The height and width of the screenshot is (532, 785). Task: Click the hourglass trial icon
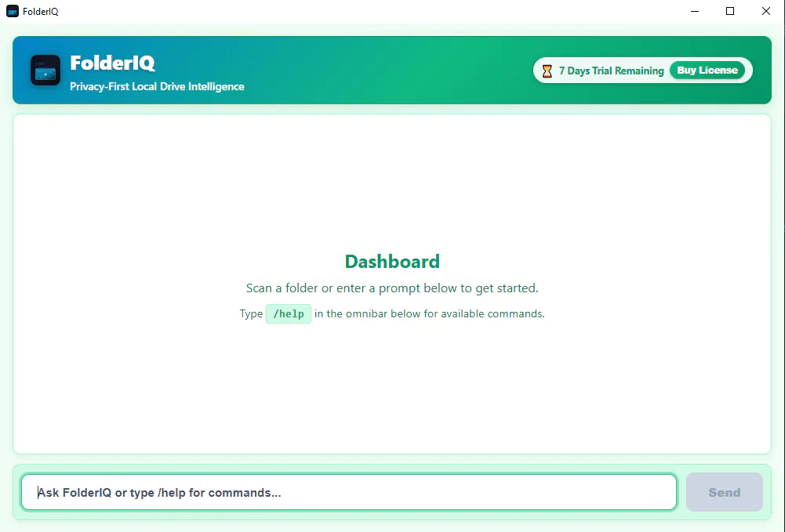[547, 71]
